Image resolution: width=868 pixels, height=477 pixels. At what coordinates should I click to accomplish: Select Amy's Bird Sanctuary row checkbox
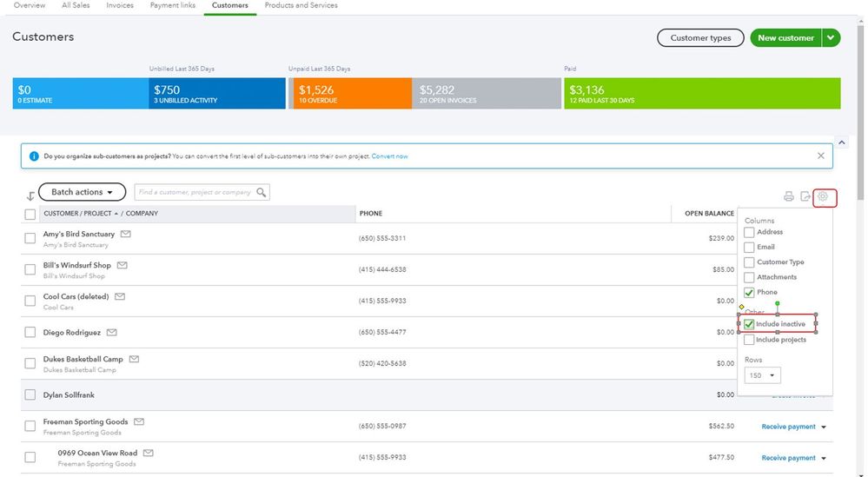coord(30,238)
